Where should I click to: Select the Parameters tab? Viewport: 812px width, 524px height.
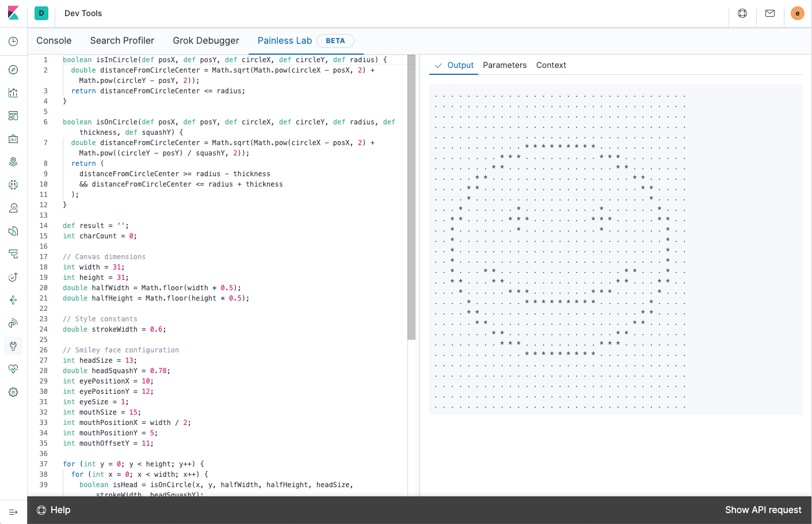pyautogui.click(x=505, y=65)
